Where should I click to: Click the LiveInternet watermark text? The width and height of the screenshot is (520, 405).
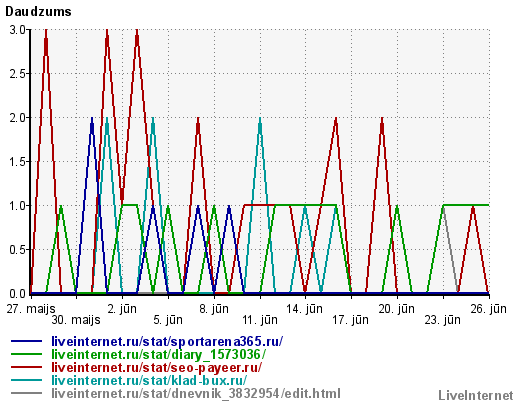(476, 395)
